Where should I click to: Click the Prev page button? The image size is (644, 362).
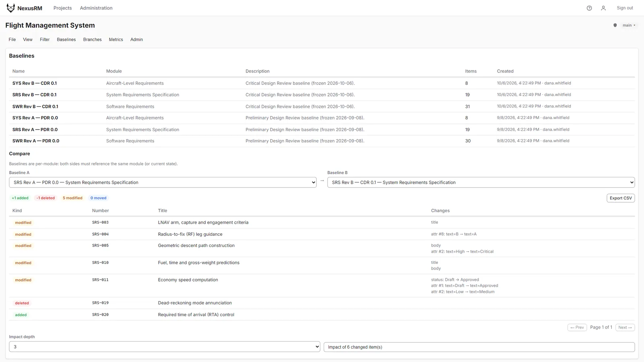coord(577,327)
